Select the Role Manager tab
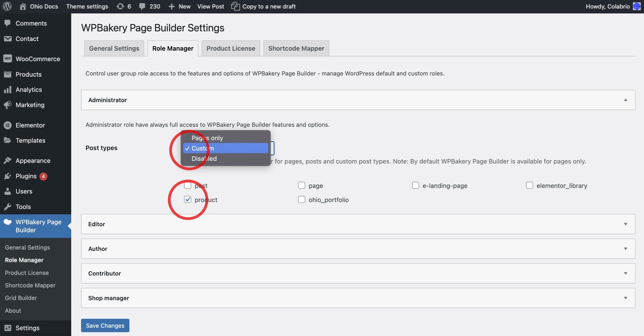The height and width of the screenshot is (336, 644). (173, 48)
